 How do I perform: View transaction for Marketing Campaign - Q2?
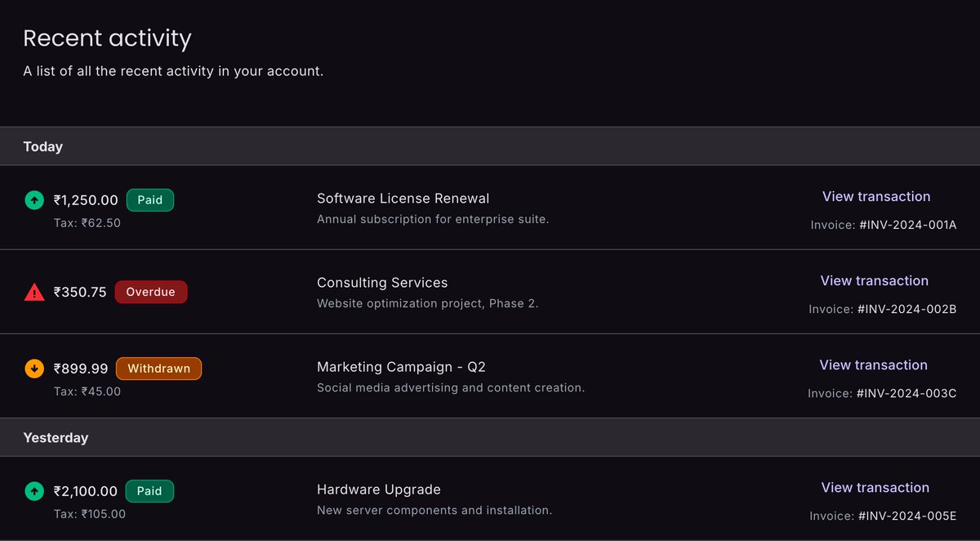pos(874,365)
